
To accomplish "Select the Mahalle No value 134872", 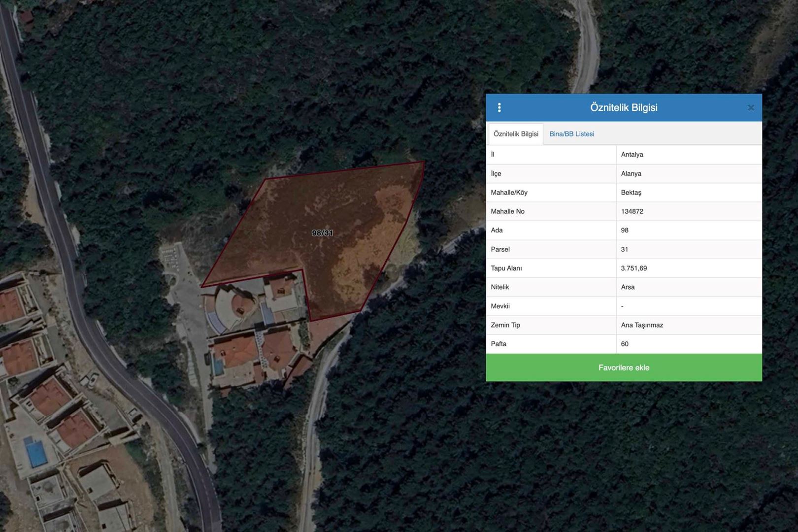I will click(632, 211).
